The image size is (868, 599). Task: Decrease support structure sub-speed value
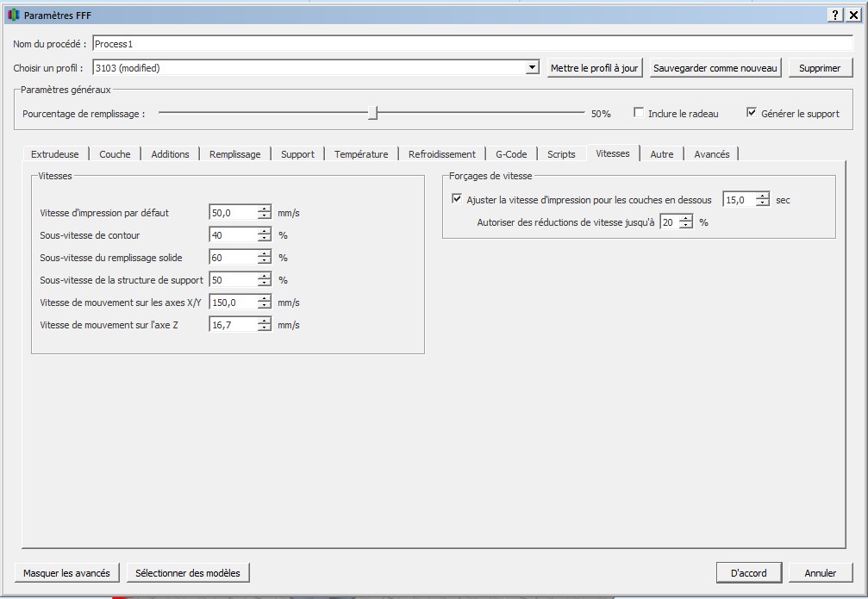point(264,284)
